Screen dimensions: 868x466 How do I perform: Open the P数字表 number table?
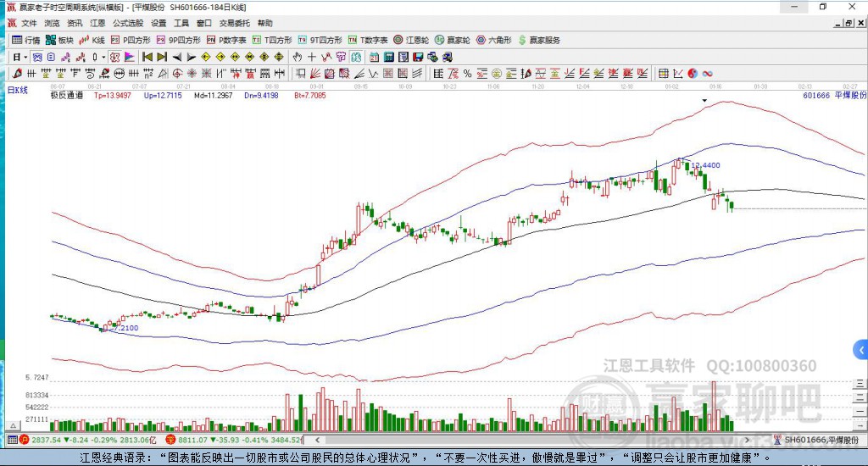pyautogui.click(x=226, y=40)
